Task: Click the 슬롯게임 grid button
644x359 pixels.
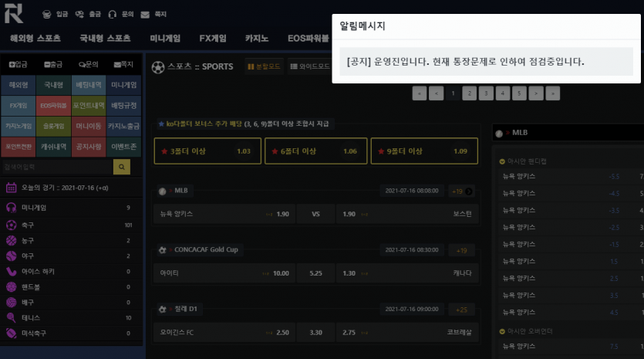Action: [x=53, y=127]
